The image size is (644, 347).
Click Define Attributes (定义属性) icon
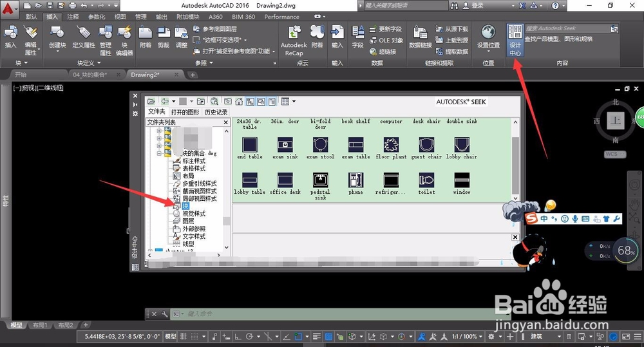(84, 37)
